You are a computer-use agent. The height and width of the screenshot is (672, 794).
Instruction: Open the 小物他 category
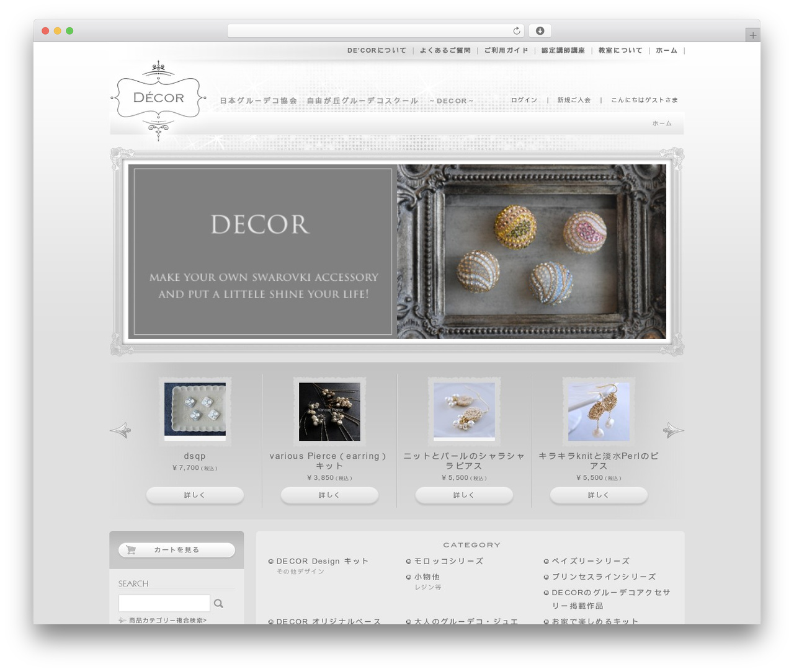[427, 577]
